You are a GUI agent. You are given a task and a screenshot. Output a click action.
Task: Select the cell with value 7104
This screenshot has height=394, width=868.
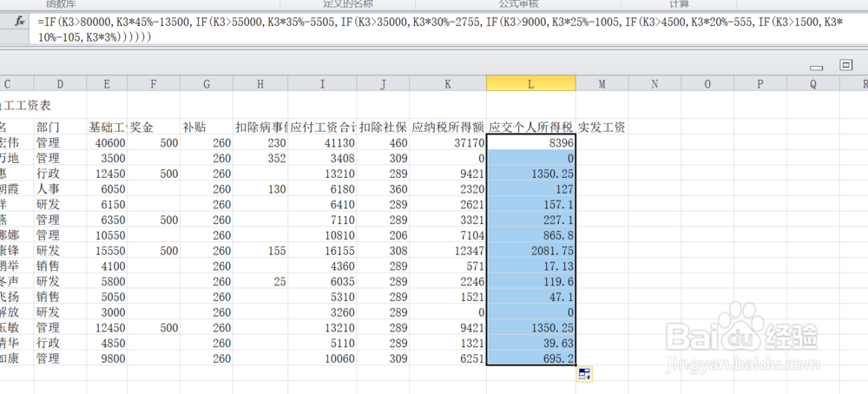(448, 235)
